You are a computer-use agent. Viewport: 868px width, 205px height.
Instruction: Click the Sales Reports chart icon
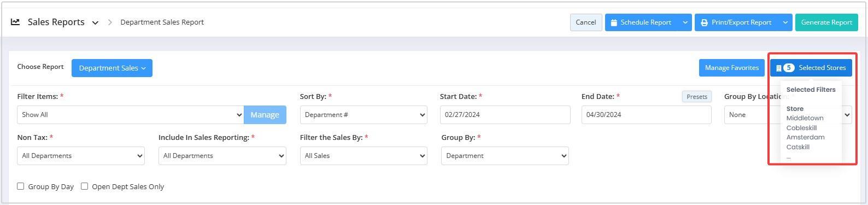click(x=15, y=22)
